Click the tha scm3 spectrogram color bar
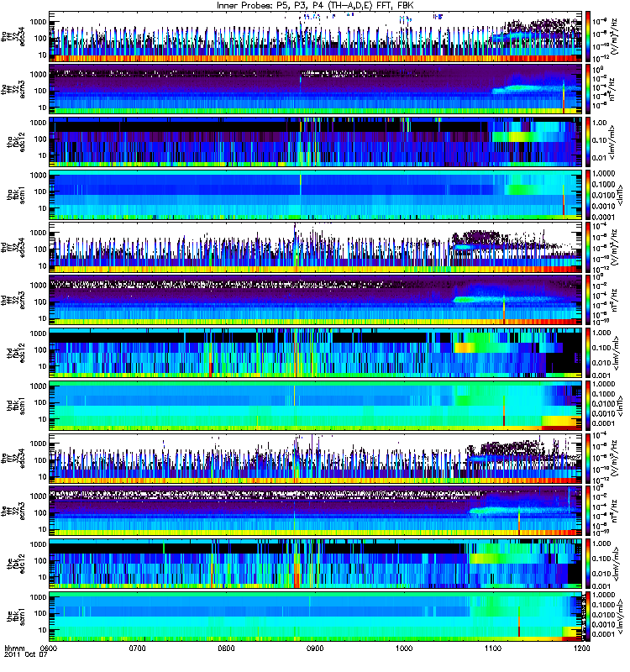The image size is (630, 672). tap(588, 89)
